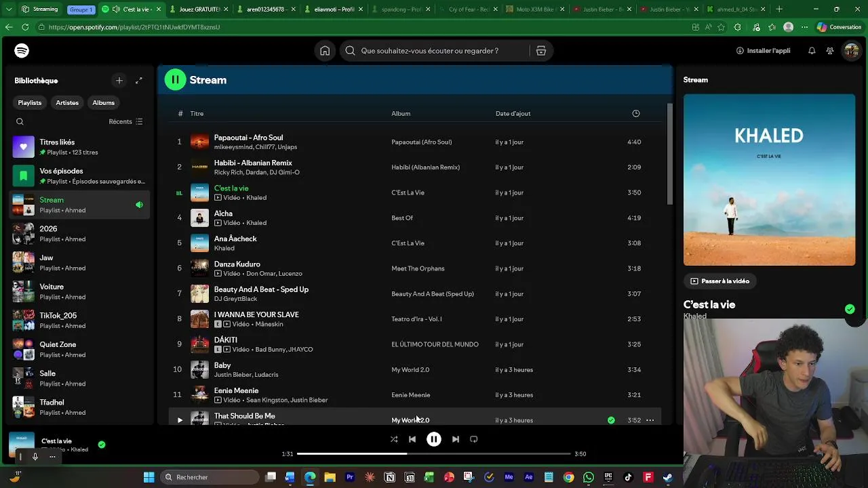This screenshot has width=868, height=488.
Task: Open the Récents sort dropdown
Action: pos(125,122)
